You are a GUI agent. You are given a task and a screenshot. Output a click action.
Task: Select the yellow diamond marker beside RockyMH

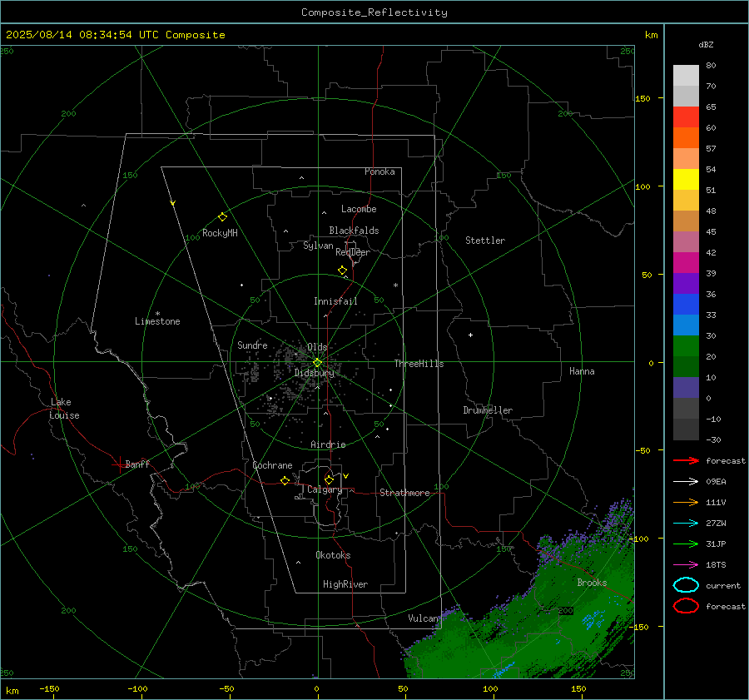(x=222, y=217)
